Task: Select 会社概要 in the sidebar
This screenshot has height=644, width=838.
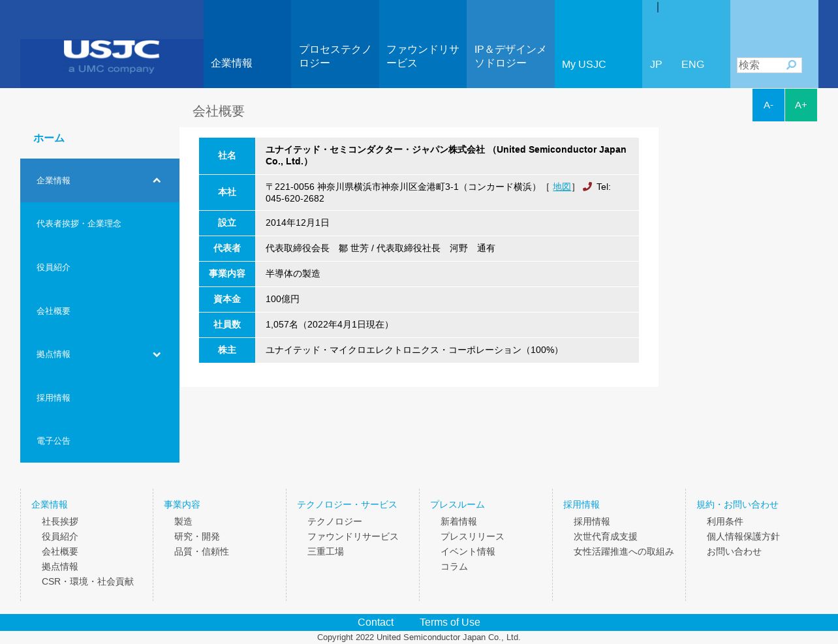Action: (x=100, y=311)
